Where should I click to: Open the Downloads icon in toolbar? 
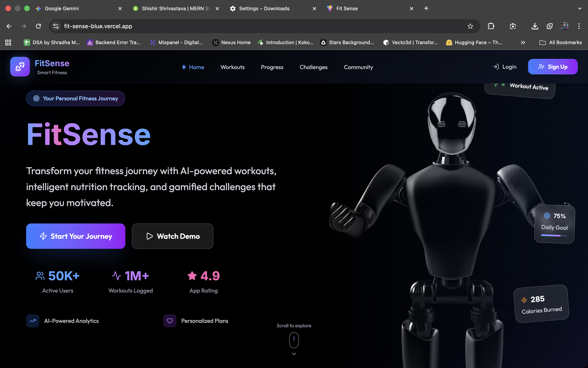click(535, 26)
